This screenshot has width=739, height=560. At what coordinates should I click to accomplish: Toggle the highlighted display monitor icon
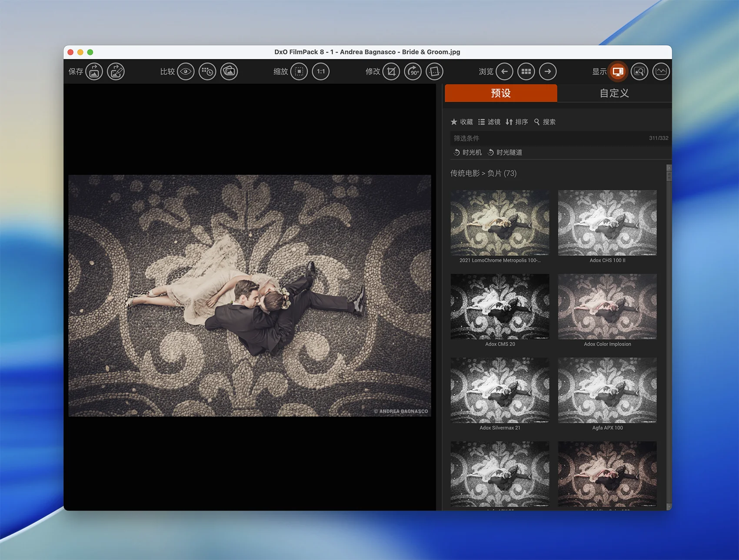(618, 72)
